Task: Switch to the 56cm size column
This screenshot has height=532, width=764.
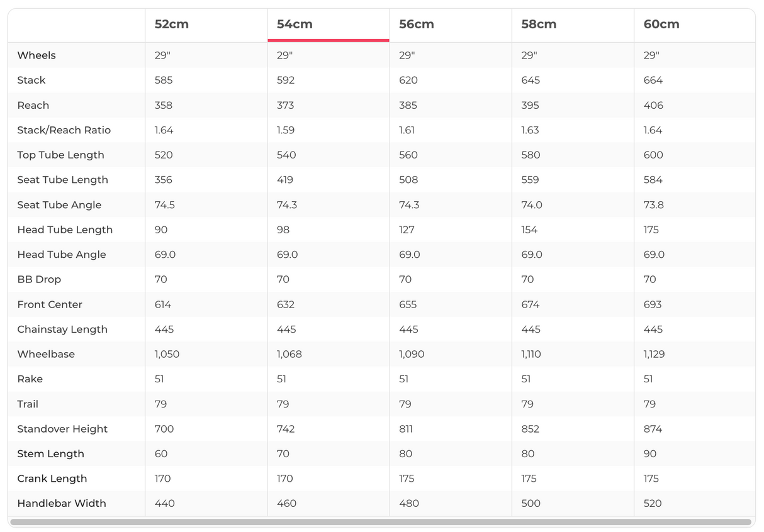Action: [x=417, y=25]
